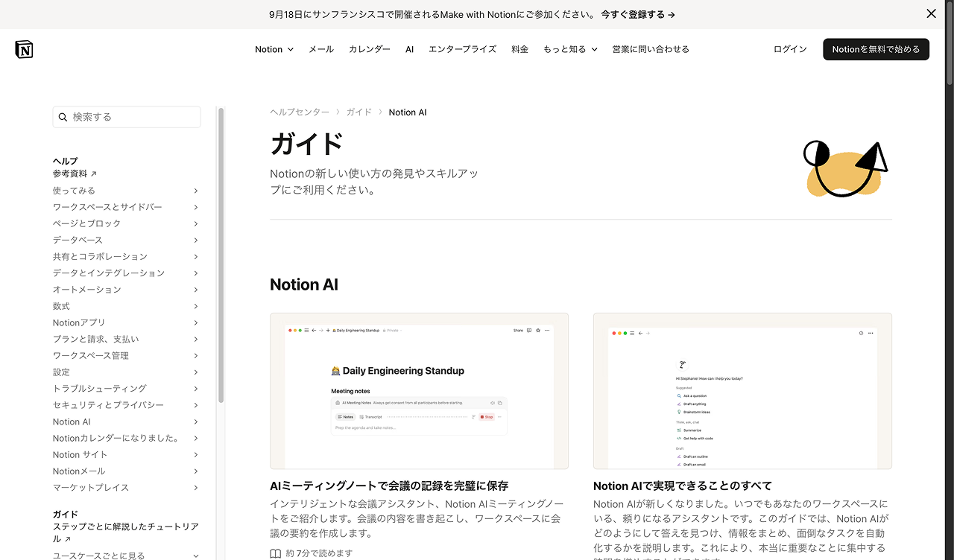
Task: Close the announcement banner with X
Action: tap(931, 13)
